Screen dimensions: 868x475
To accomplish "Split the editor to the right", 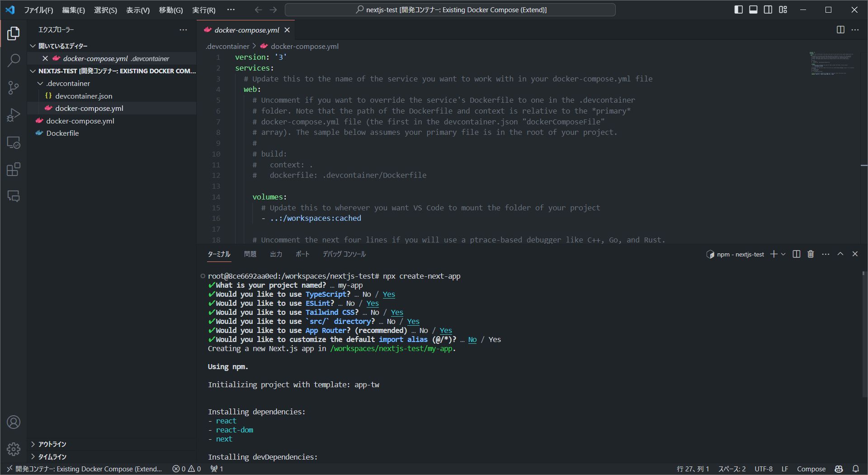I will pos(840,30).
